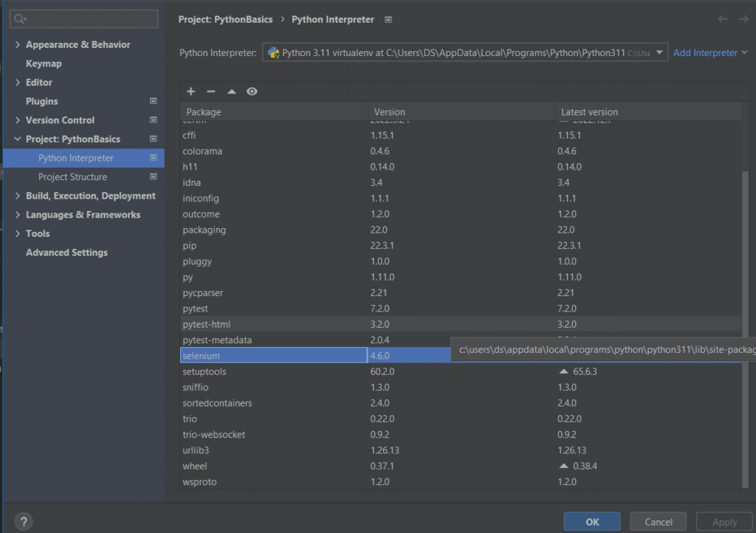This screenshot has height=533, width=756.
Task: Click the icon beside Python Interpreter breadcrumb
Action: (389, 20)
